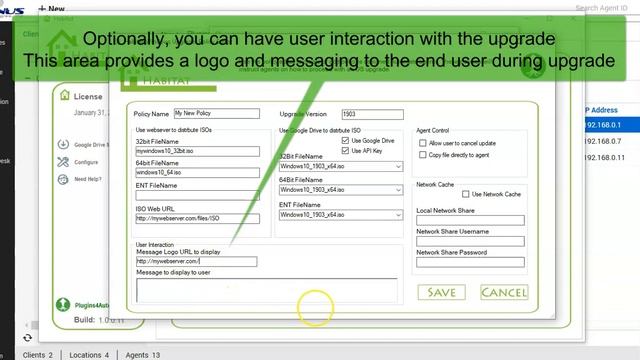
Task: Check Allow user to cancel update
Action: tap(422, 143)
